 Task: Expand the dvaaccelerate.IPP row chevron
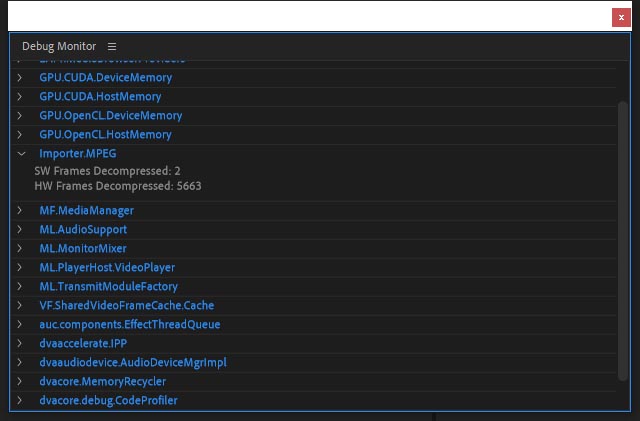pos(19,343)
